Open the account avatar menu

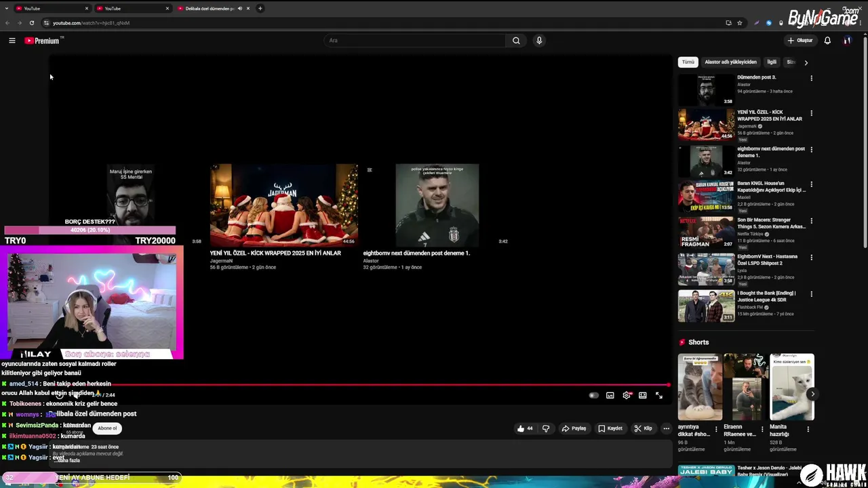click(847, 41)
